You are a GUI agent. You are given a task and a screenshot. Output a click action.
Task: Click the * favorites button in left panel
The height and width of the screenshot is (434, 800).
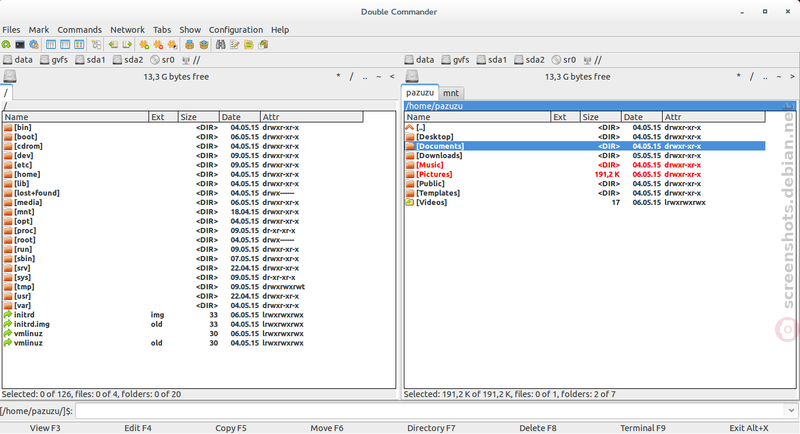pos(338,76)
